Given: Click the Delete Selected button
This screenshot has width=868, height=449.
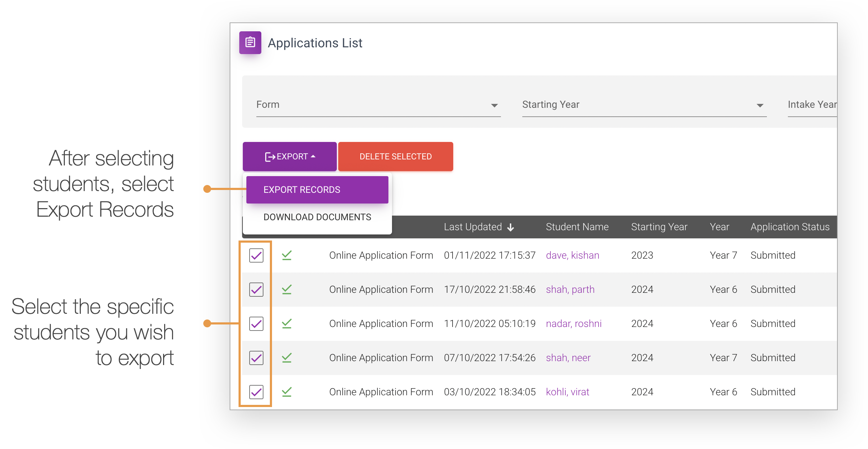Looking at the screenshot, I should [x=395, y=156].
